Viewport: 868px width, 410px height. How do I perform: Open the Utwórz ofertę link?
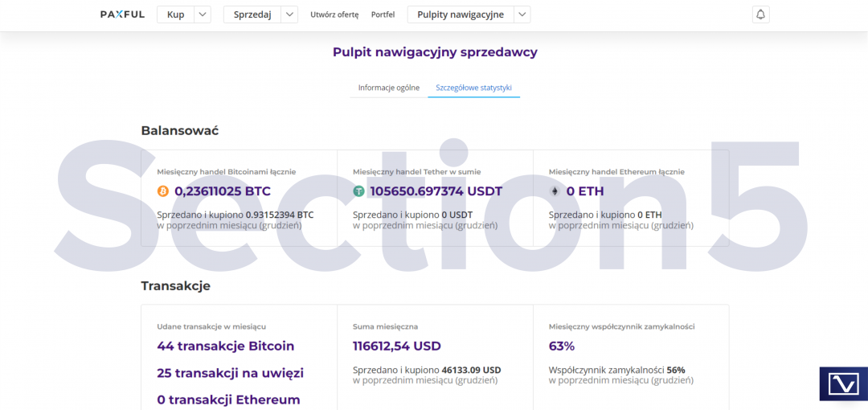tap(334, 14)
